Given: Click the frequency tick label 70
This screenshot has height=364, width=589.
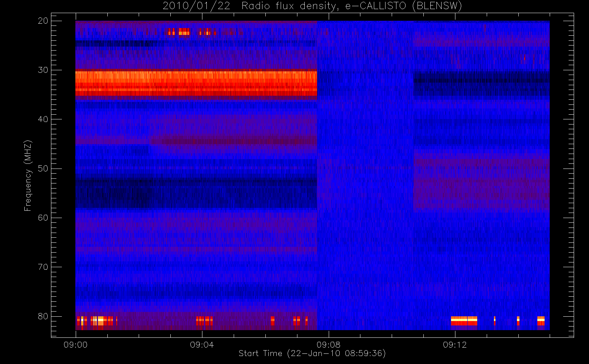Looking at the screenshot, I should (x=43, y=267).
